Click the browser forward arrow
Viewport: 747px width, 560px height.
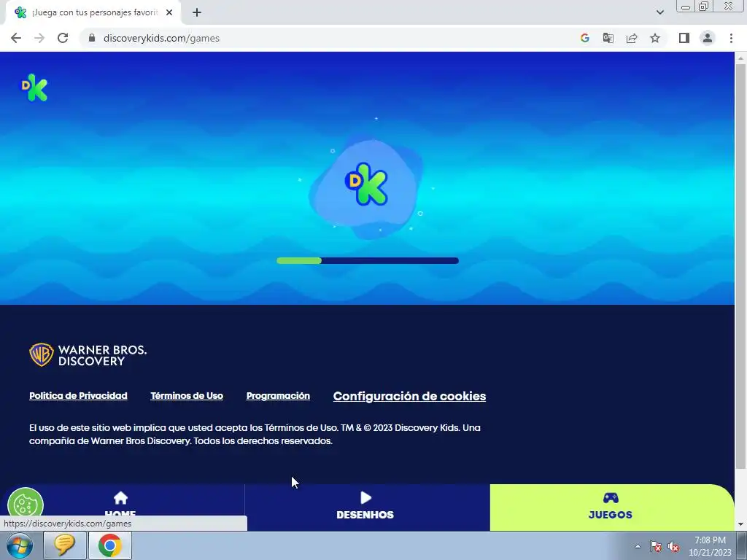(x=39, y=38)
